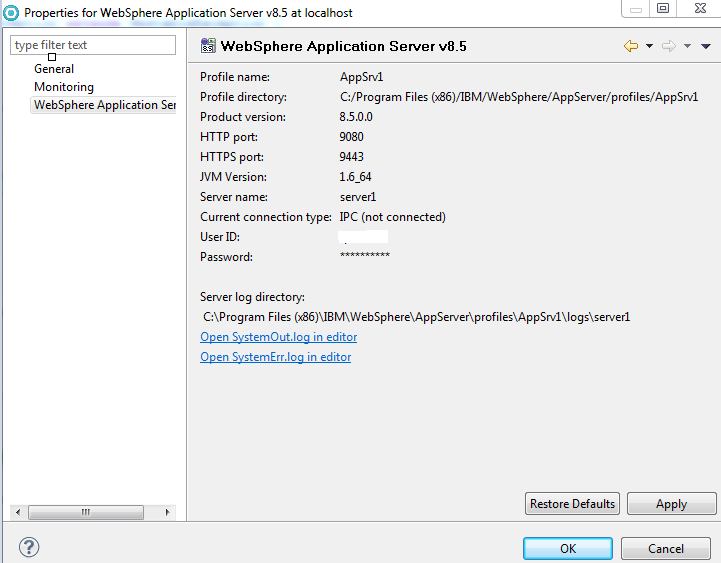Click the back navigation arrow icon
Viewport: 721px width, 563px height.
click(x=631, y=46)
